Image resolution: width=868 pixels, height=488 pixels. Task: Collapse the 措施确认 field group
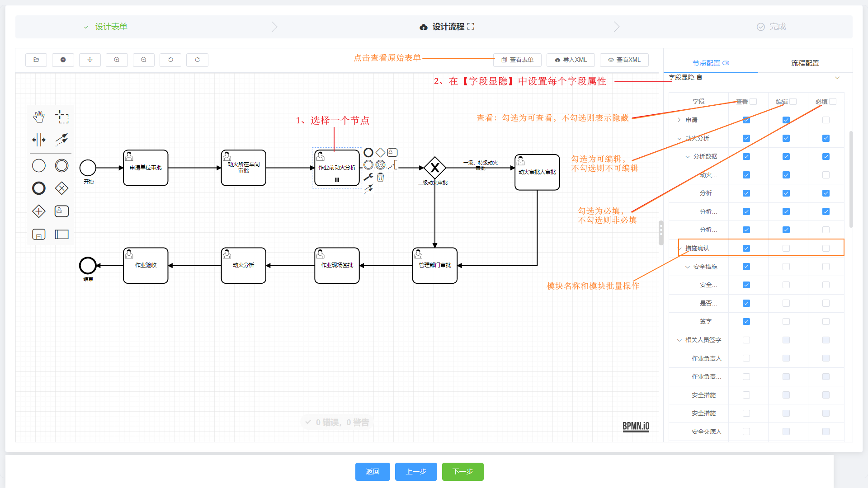click(x=679, y=249)
